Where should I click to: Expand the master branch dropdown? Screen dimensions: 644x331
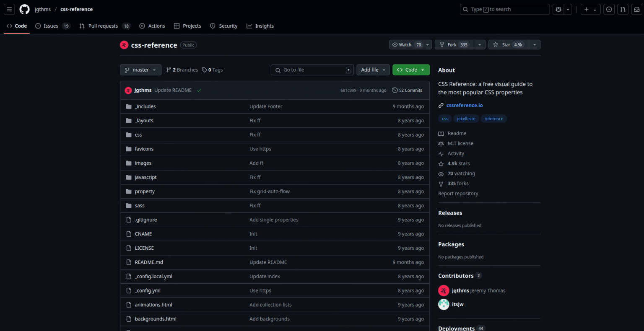pos(140,70)
